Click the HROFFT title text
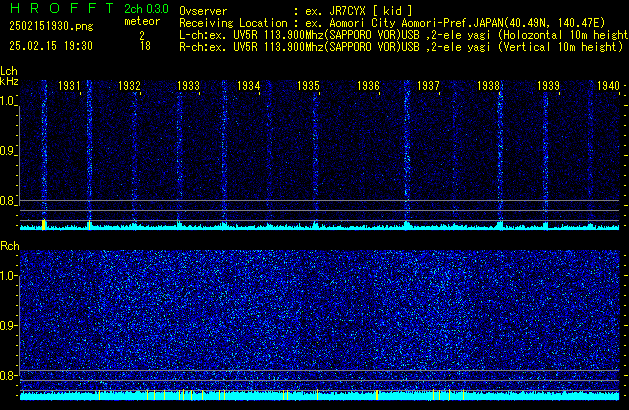The height and width of the screenshot is (410, 629). point(62,8)
